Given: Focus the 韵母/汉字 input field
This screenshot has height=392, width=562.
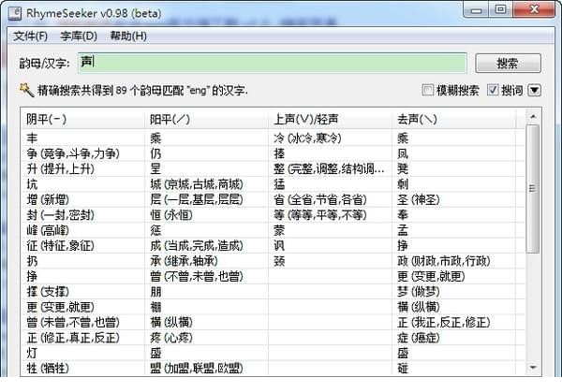Looking at the screenshot, I should click(x=273, y=63).
